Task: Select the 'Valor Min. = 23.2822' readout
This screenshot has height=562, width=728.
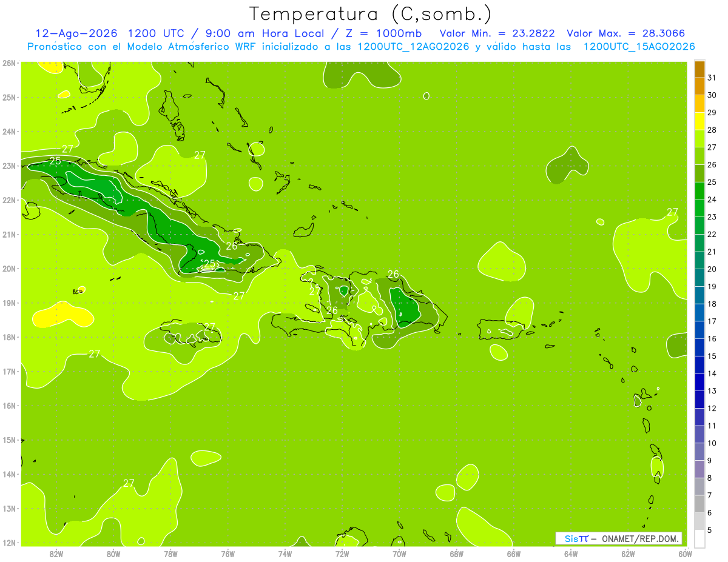Action: [497, 33]
